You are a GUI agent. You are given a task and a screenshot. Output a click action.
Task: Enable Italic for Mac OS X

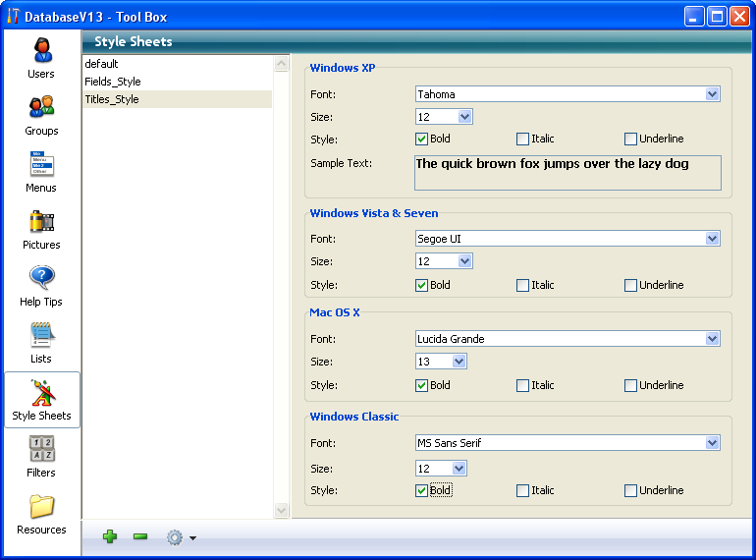[x=523, y=386]
